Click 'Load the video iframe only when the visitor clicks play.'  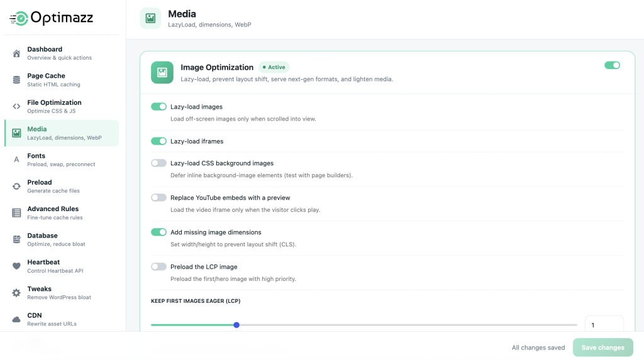(245, 210)
